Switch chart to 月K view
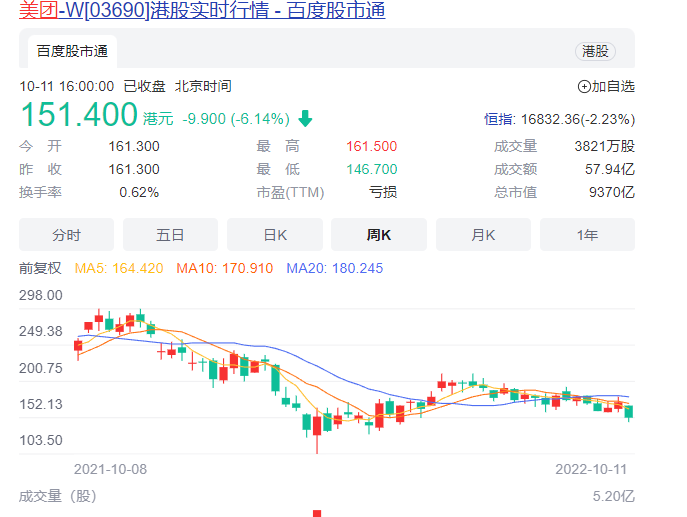The width and height of the screenshot is (687, 517). coord(483,235)
